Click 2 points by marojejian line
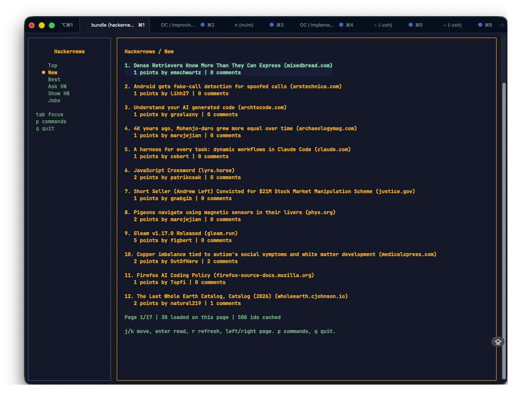The height and width of the screenshot is (417, 532). coord(187,219)
